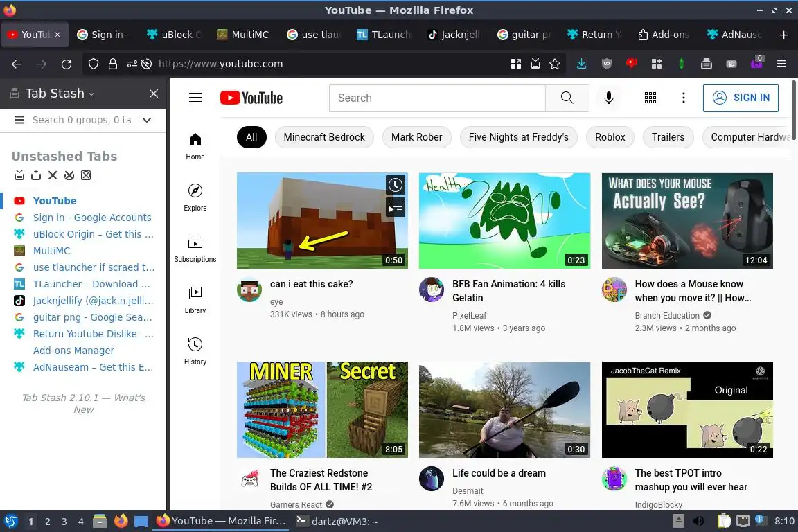Add cake video to Watch Later
Viewport: 798px width, 532px height.
(396, 185)
